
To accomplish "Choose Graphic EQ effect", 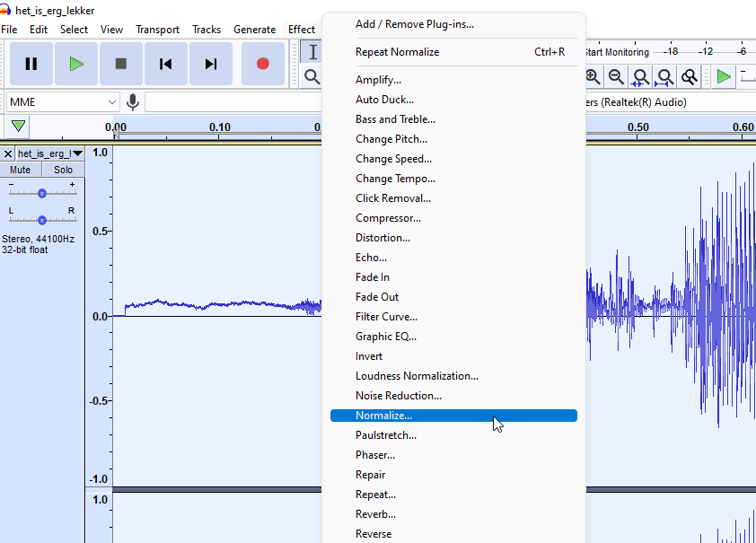I will (453, 337).
